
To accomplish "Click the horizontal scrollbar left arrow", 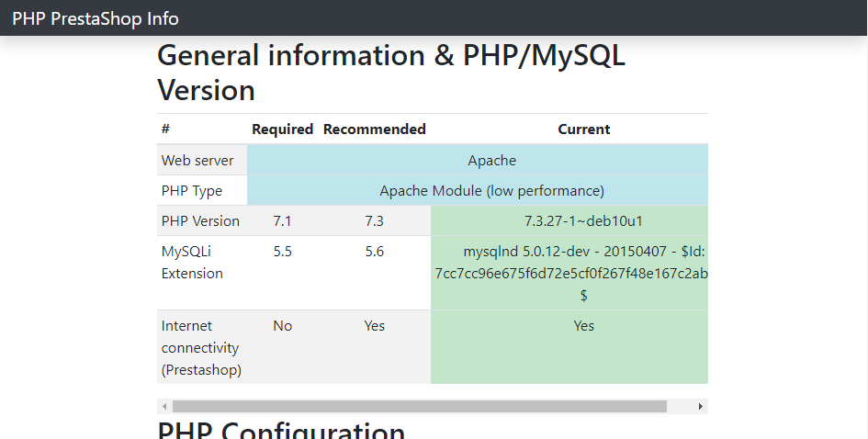I will (164, 406).
